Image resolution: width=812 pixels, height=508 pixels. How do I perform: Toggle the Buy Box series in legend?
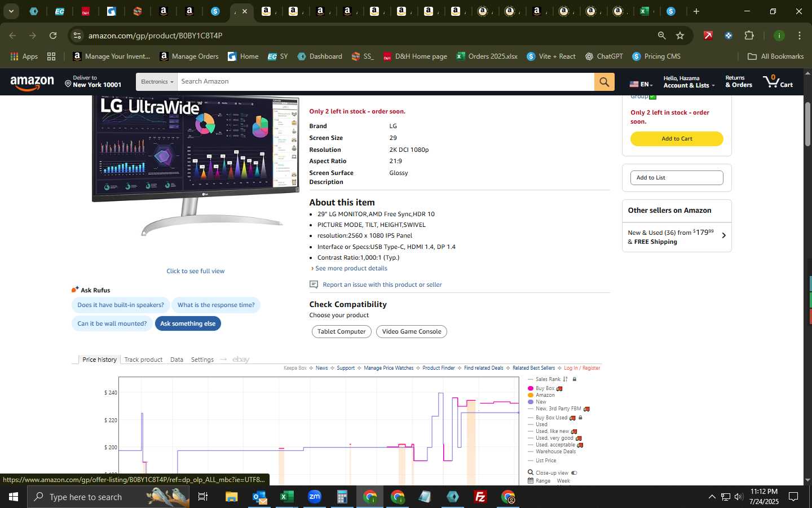pyautogui.click(x=545, y=388)
